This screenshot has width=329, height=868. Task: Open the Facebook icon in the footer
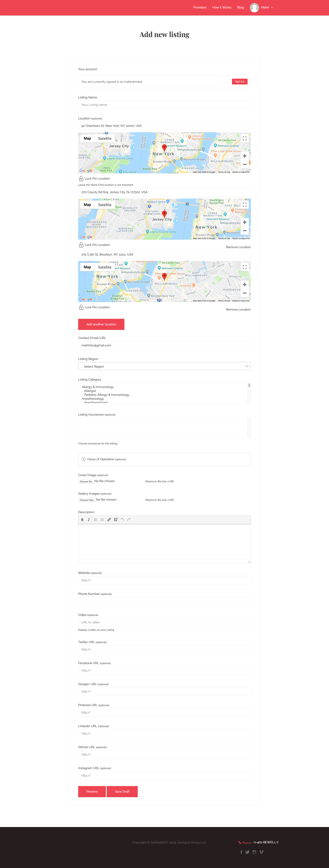click(241, 852)
